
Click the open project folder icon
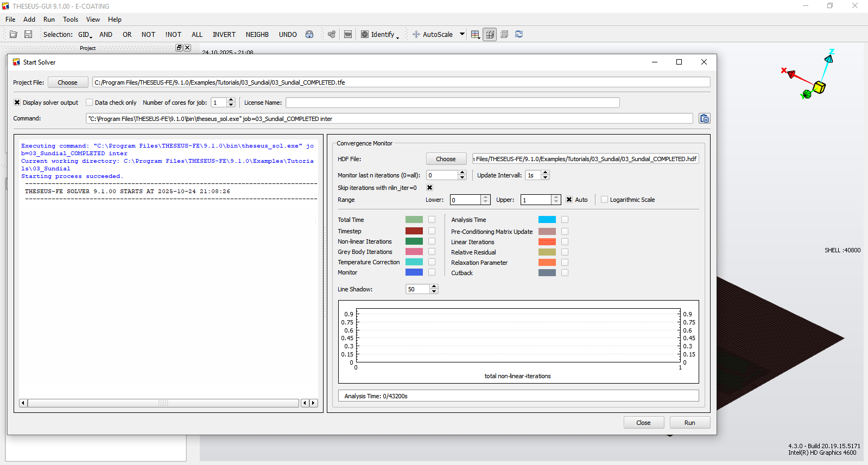[x=14, y=34]
